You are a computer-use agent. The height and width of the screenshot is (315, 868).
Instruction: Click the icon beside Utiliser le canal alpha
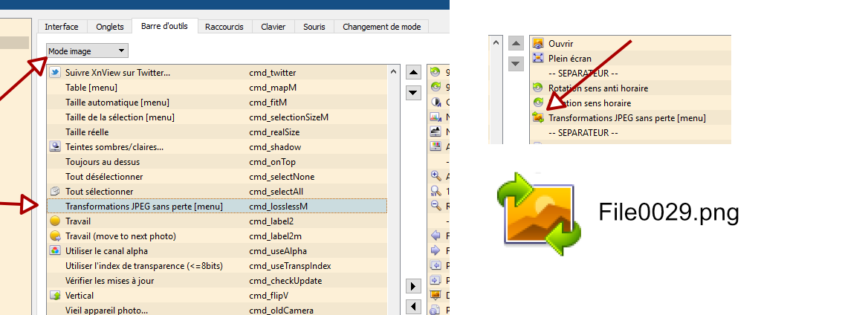55,251
